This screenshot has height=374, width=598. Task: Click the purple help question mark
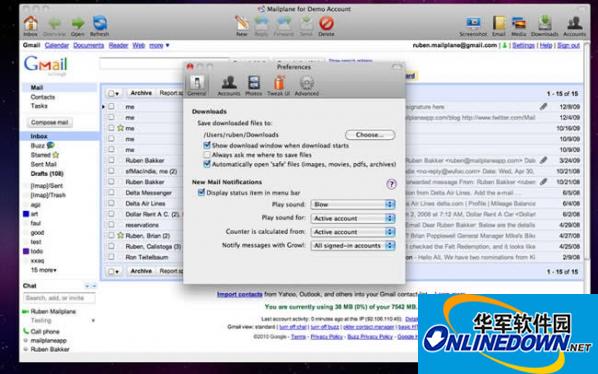coord(391,184)
